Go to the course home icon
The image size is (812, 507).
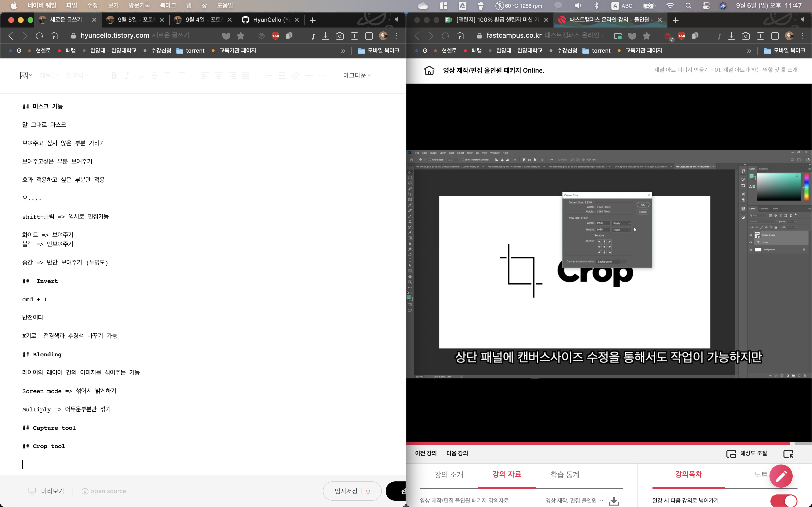click(x=429, y=70)
